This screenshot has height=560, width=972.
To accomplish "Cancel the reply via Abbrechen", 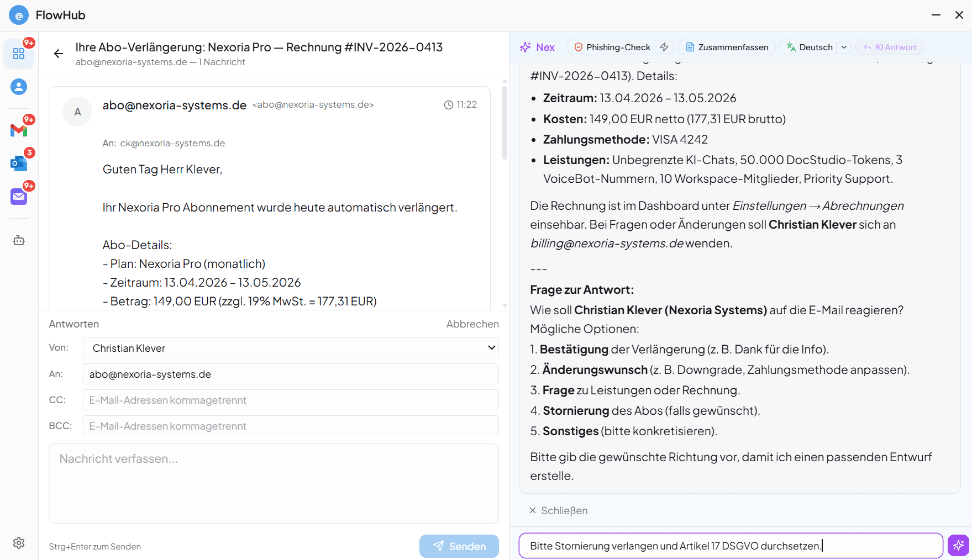I will 472,324.
